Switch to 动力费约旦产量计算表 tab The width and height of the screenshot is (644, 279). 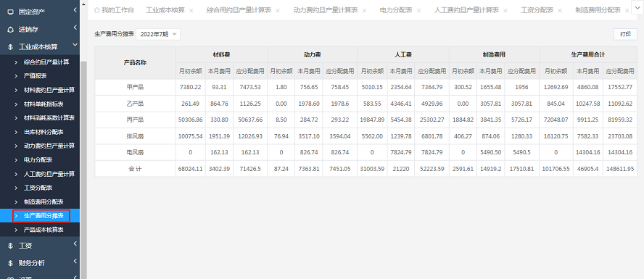coord(326,10)
